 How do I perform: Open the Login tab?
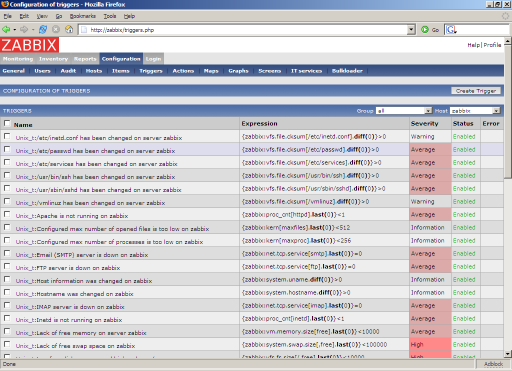click(x=153, y=59)
